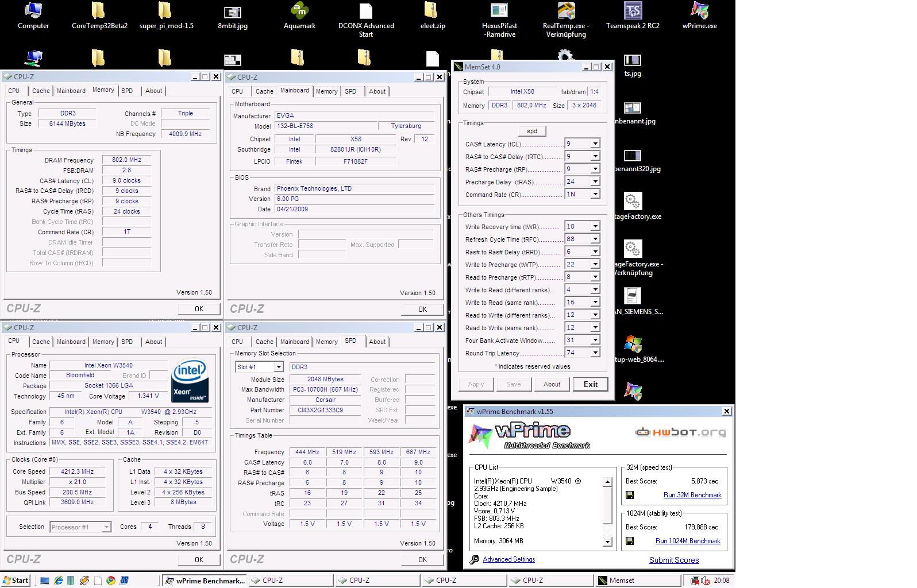Click the Internet Explorer quick launch icon
The image size is (917, 588).
point(58,581)
